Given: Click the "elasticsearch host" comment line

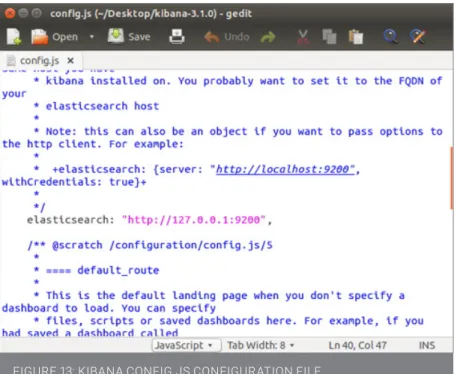Looking at the screenshot, I should click(102, 106).
